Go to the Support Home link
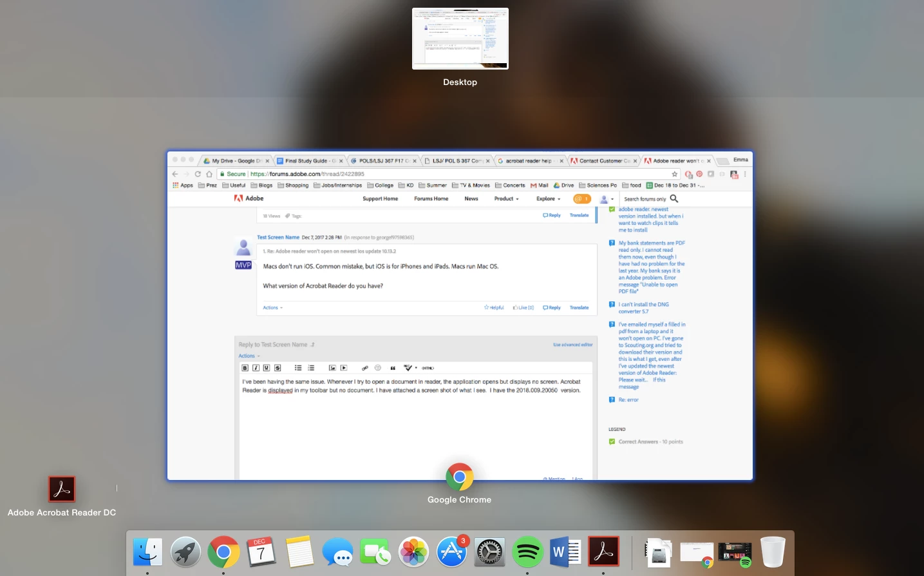Screen dimensions: 924x576 click(380, 198)
